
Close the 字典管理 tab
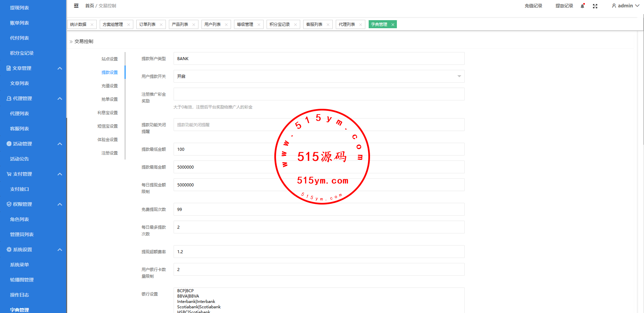coord(393,25)
